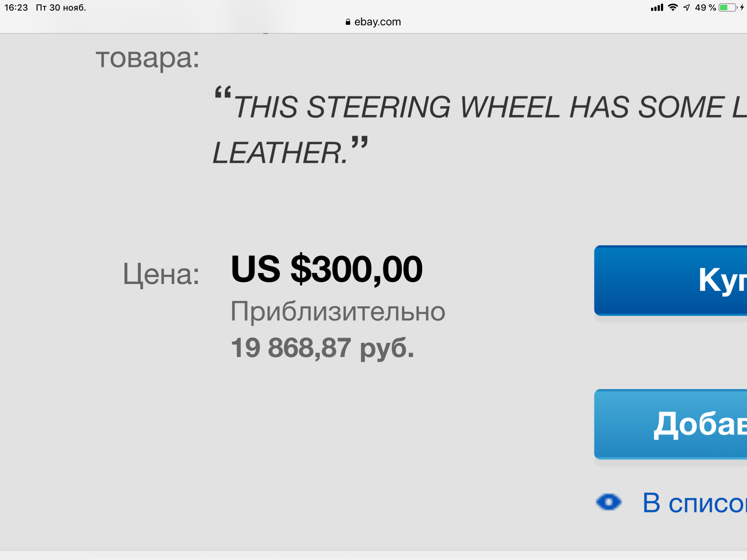Tap the battery icon in status bar

tap(727, 7)
